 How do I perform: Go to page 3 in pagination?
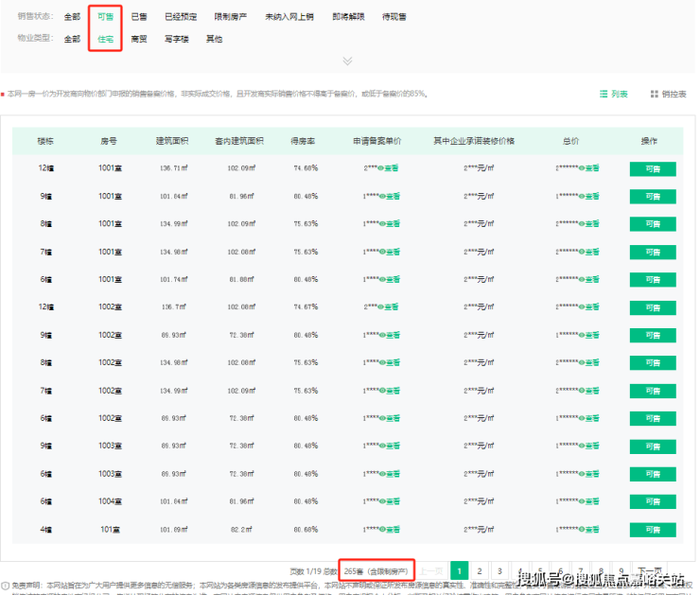(x=499, y=571)
